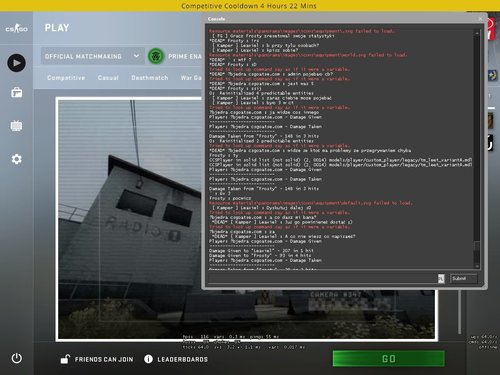
Task: Click the black-and-white avatar on the right edge
Action: click(x=489, y=143)
